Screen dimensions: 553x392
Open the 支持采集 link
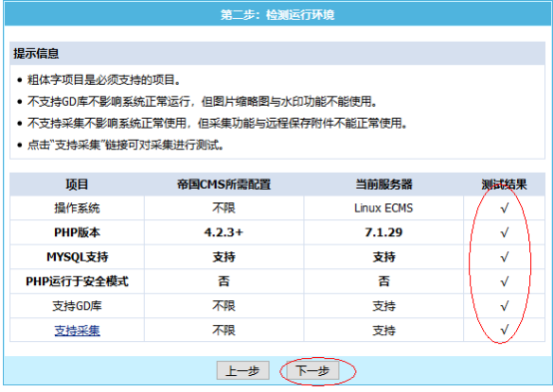(x=77, y=331)
